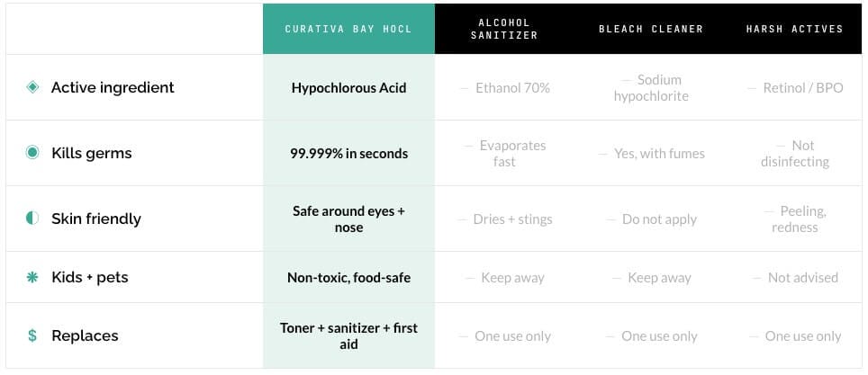Select the Alcohol Sanitizer column header
Screen dimensions: 868x375
(x=506, y=29)
